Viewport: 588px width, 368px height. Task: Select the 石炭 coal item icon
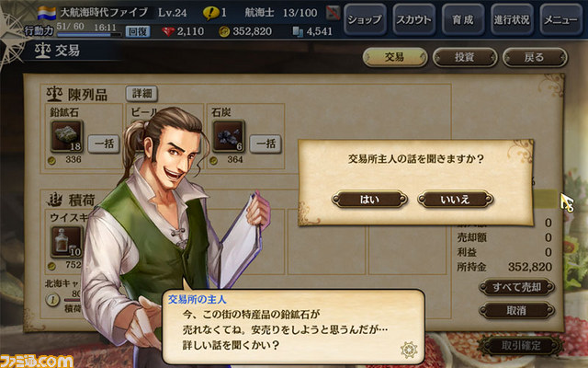229,136
